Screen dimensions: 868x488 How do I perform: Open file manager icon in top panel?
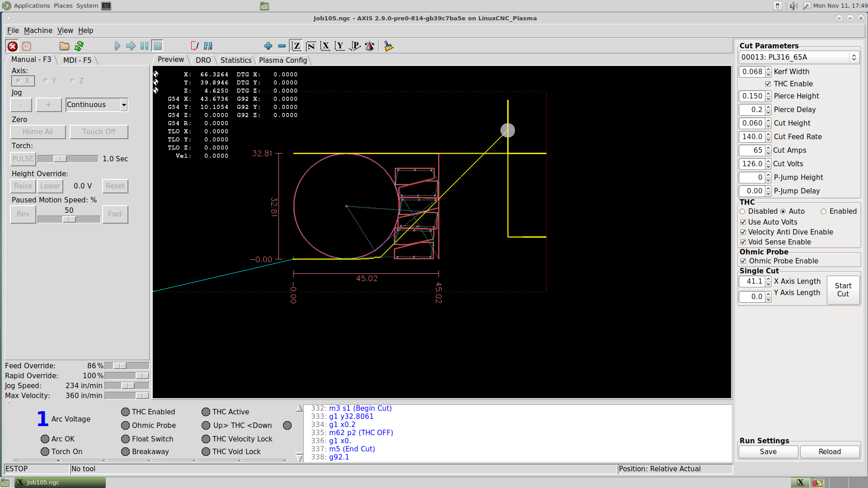(x=264, y=6)
